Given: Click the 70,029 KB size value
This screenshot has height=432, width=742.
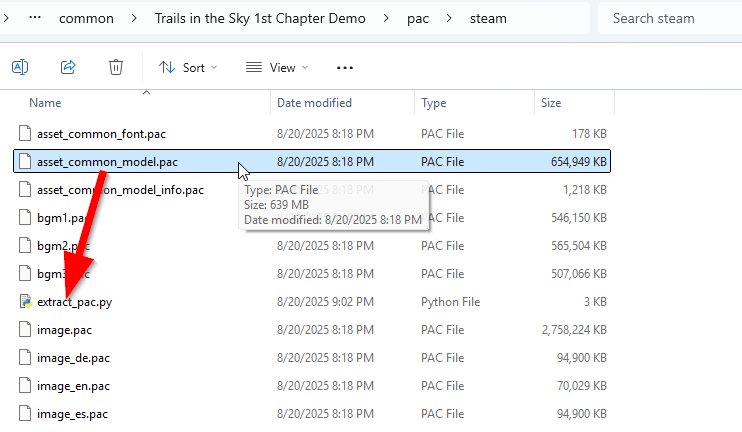Looking at the screenshot, I should (x=582, y=386).
